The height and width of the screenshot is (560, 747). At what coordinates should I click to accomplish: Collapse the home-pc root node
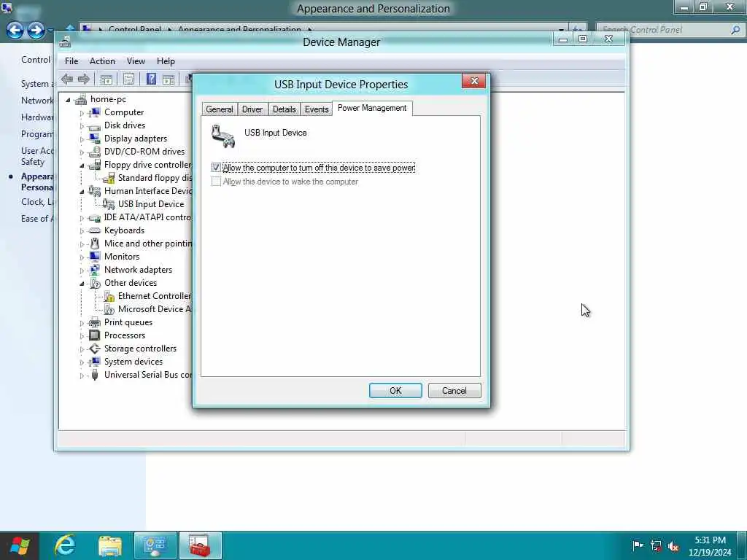tap(68, 99)
